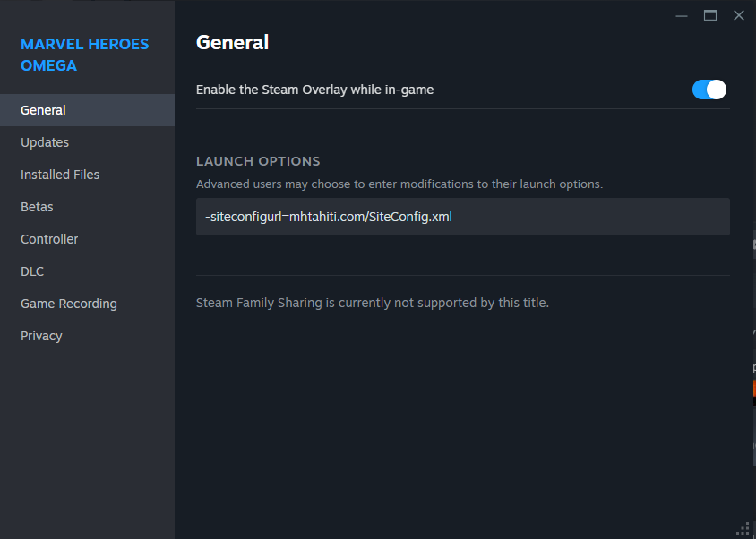Click the window resize grip in the corner
The image size is (756, 539).
tap(743, 528)
